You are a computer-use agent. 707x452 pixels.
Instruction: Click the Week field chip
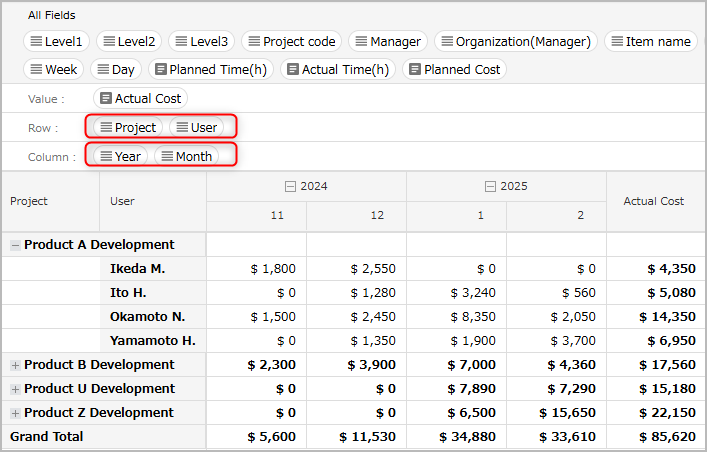click(x=54, y=69)
